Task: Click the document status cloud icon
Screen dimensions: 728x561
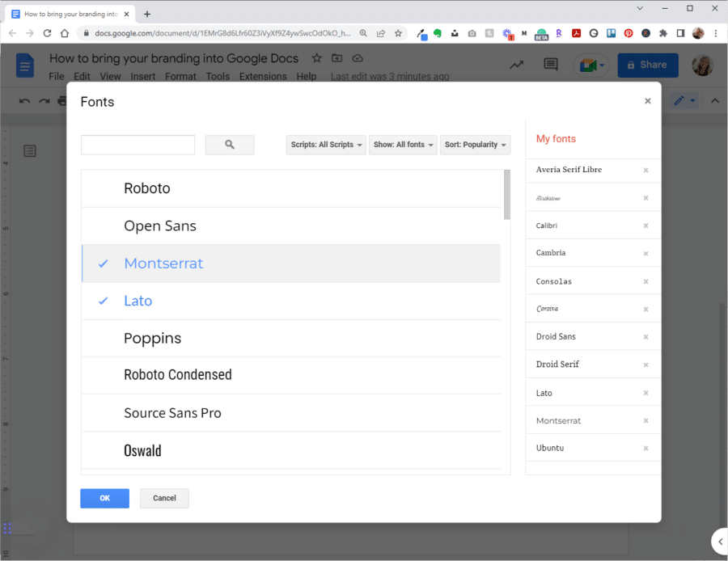Action: (x=357, y=58)
